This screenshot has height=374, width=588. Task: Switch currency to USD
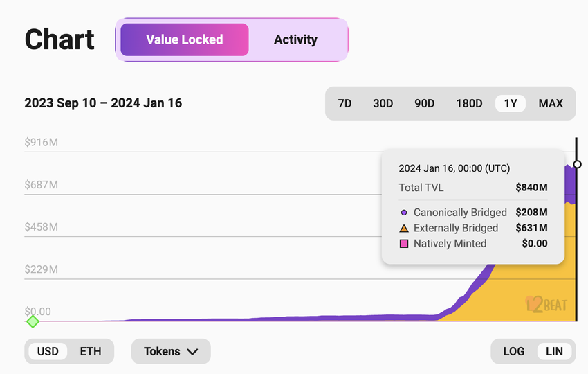tap(48, 351)
